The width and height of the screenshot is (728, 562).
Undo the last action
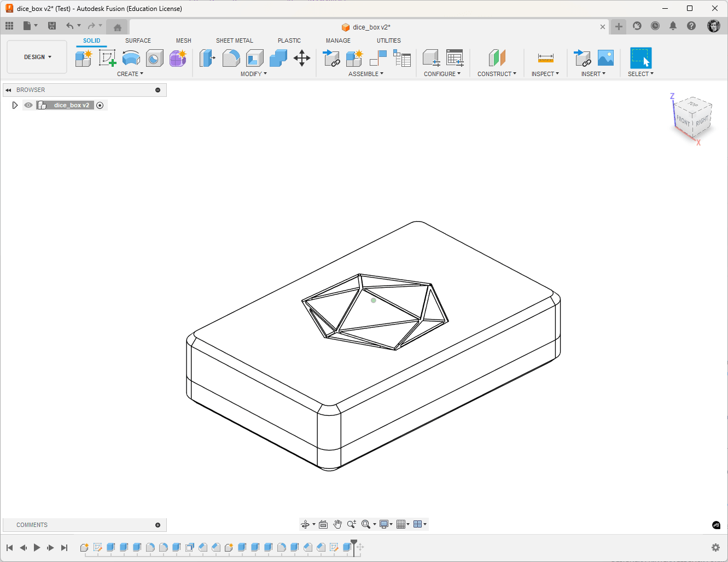[x=69, y=26]
